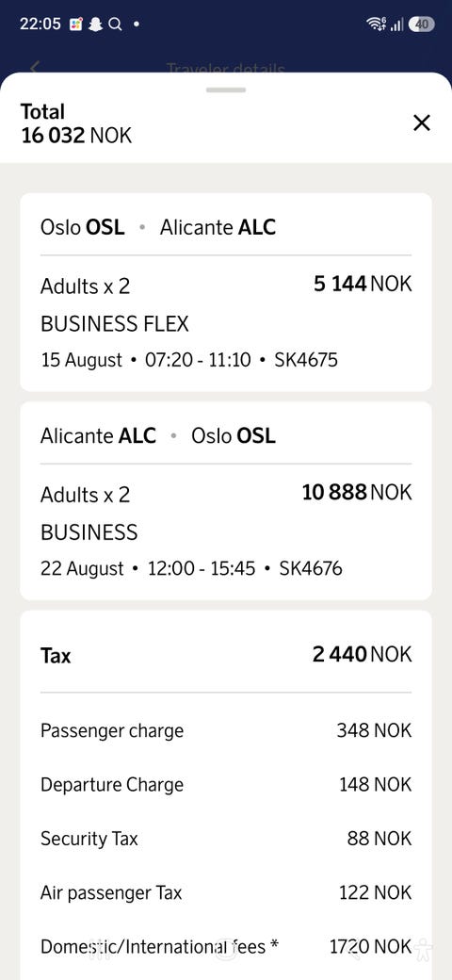Tap the Domestic/International fees row

(x=226, y=947)
